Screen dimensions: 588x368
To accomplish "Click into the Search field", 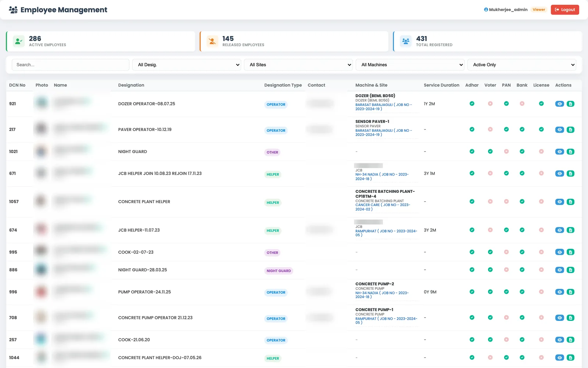I will [71, 65].
